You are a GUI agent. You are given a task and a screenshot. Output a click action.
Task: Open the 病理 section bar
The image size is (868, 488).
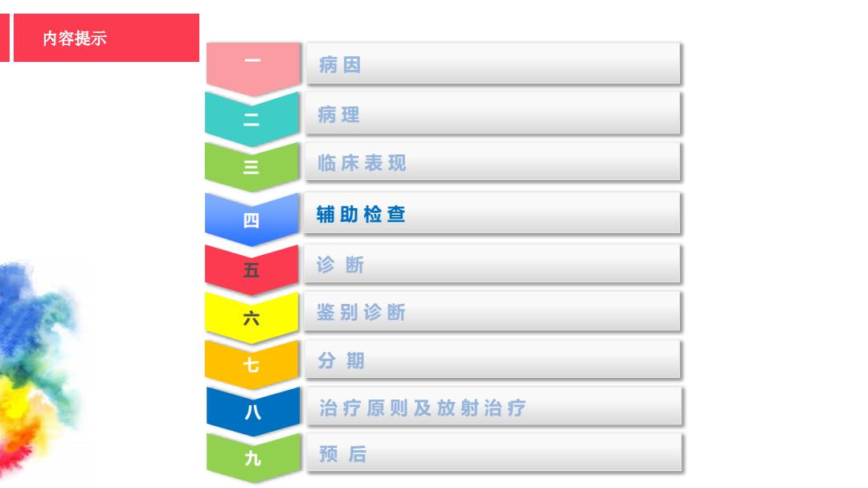(x=493, y=113)
